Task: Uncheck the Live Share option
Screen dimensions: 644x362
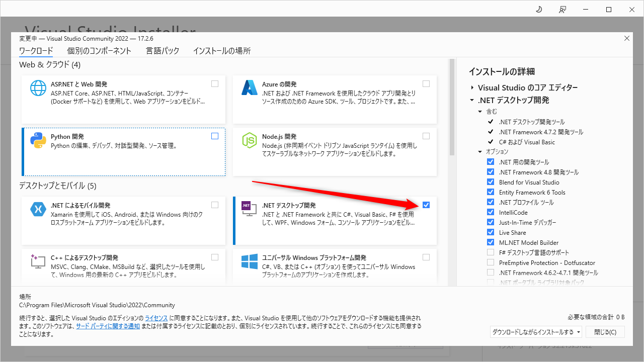Action: click(x=491, y=232)
